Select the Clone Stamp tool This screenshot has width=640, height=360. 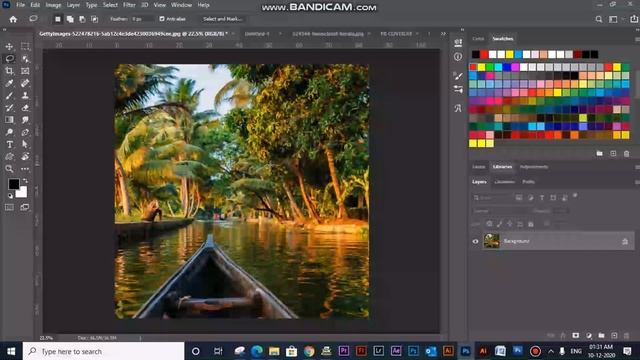pyautogui.click(x=25, y=96)
